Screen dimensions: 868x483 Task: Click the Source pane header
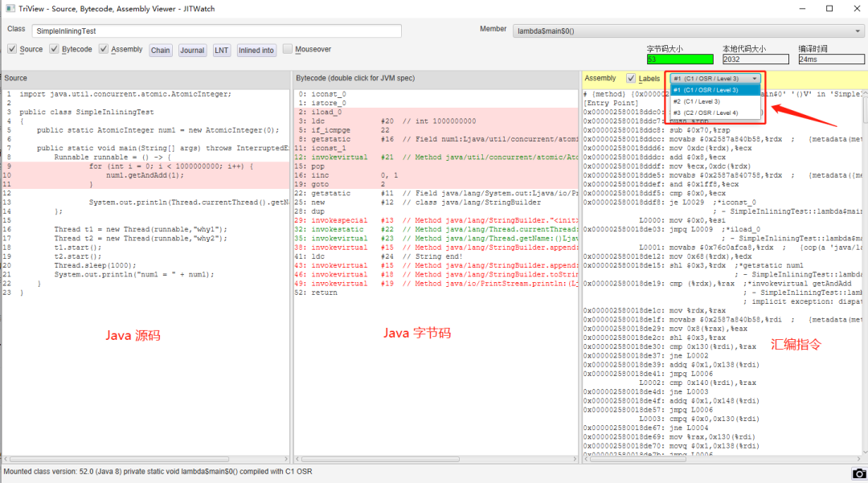146,78
